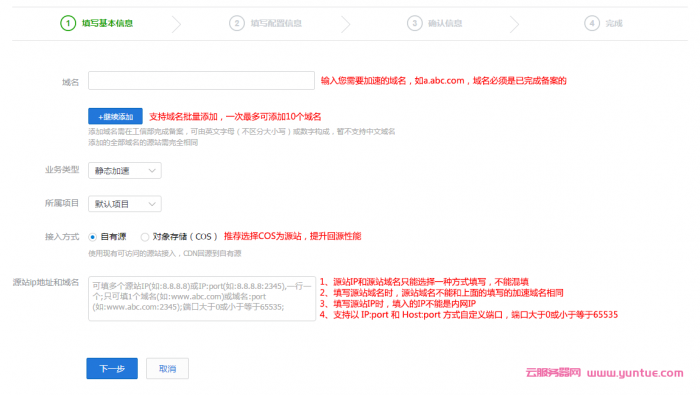Click step 3 确认信息
700x395 pixels.
[434, 23]
